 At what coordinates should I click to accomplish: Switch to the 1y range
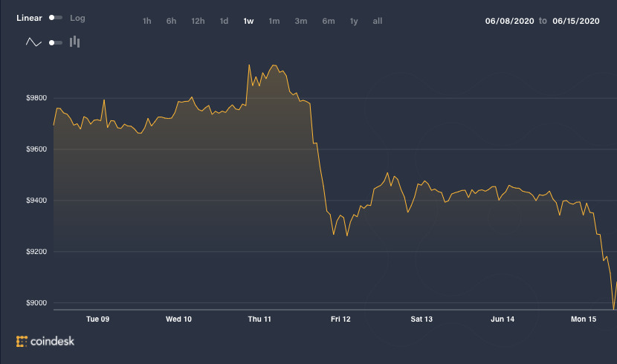point(354,22)
